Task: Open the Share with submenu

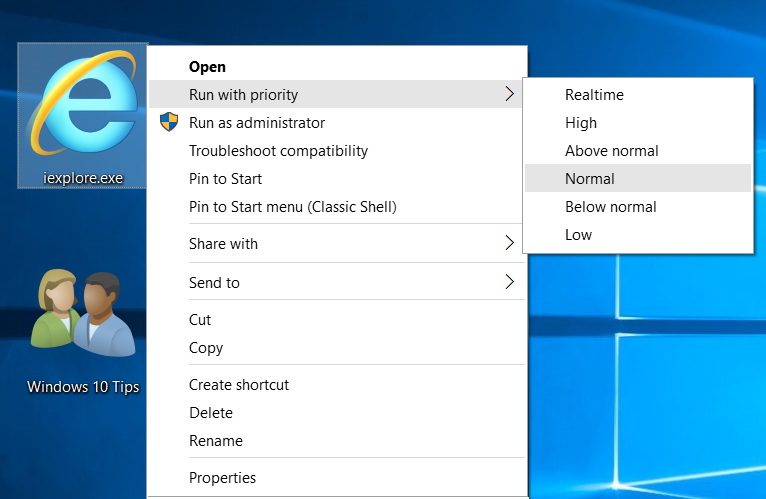Action: coord(337,243)
